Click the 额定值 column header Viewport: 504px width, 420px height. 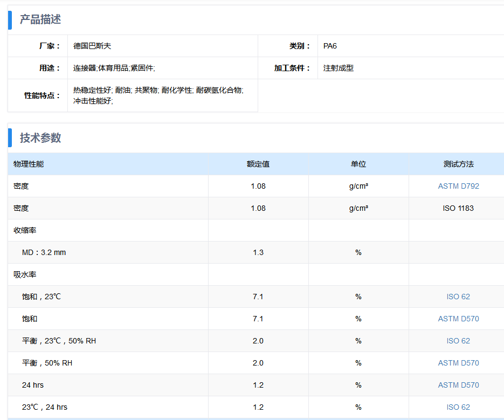258,164
